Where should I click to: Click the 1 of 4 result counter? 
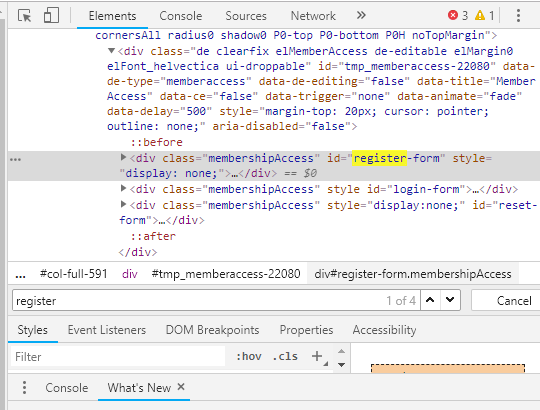[401, 301]
